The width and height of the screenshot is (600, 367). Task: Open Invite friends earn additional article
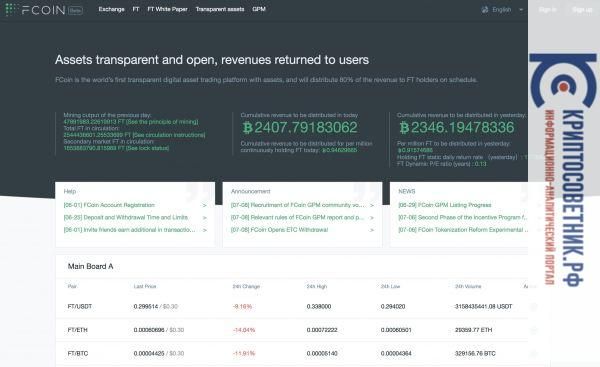(129, 230)
